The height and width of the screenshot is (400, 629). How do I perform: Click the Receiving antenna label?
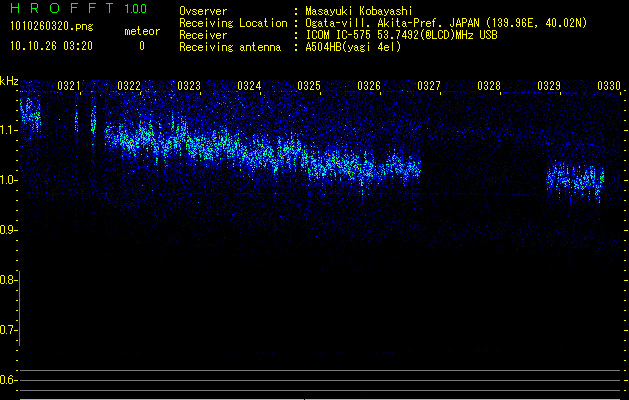(230, 47)
